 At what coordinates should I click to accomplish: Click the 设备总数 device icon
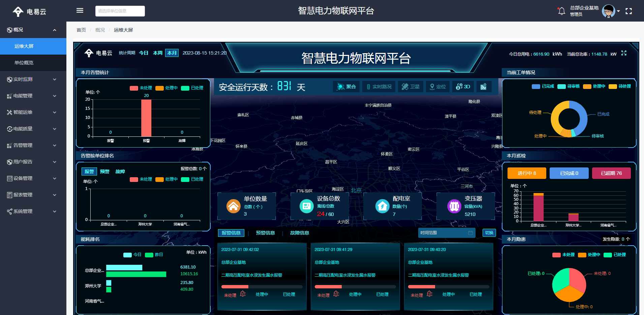pos(306,206)
